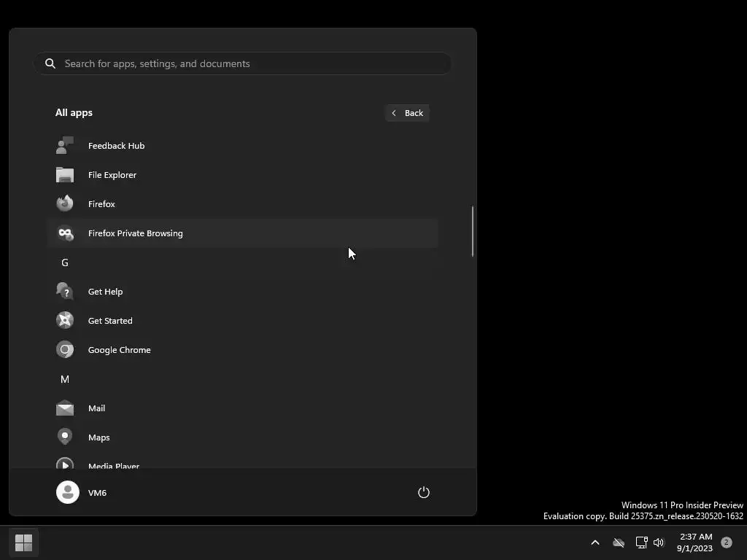This screenshot has width=747, height=560.
Task: Go Back from All apps list
Action: coord(407,113)
